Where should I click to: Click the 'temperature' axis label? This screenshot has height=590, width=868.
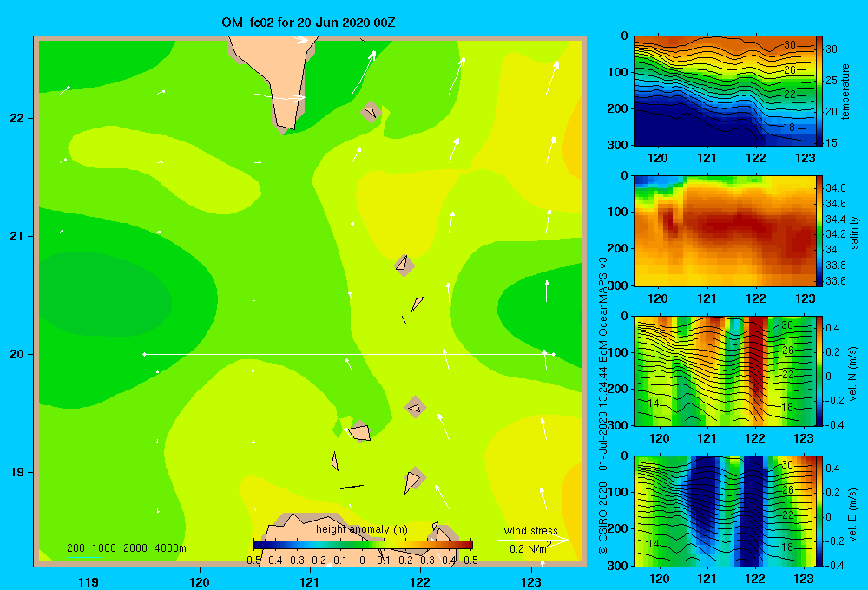(845, 91)
